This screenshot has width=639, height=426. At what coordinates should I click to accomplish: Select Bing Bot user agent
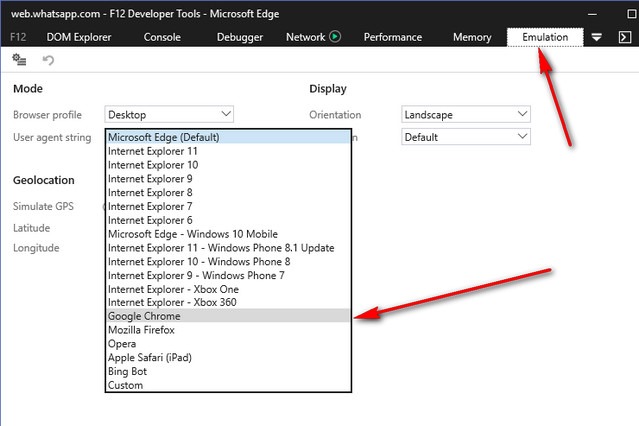tap(228, 371)
